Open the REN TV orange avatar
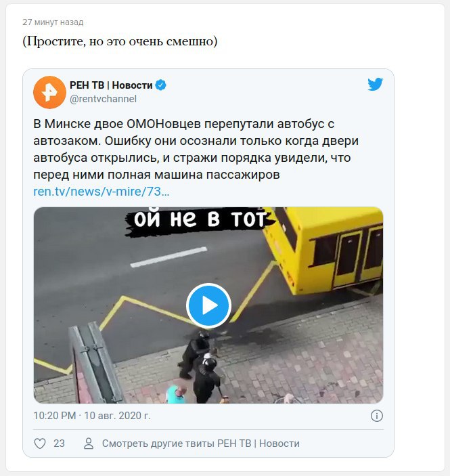The width and height of the screenshot is (450, 476). coord(50,92)
